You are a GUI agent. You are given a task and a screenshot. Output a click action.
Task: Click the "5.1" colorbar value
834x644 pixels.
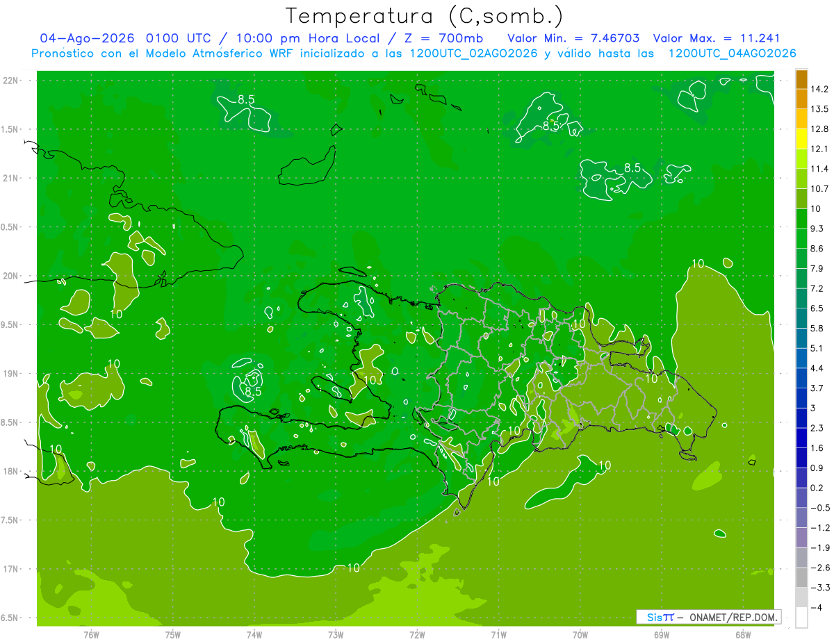coord(817,348)
